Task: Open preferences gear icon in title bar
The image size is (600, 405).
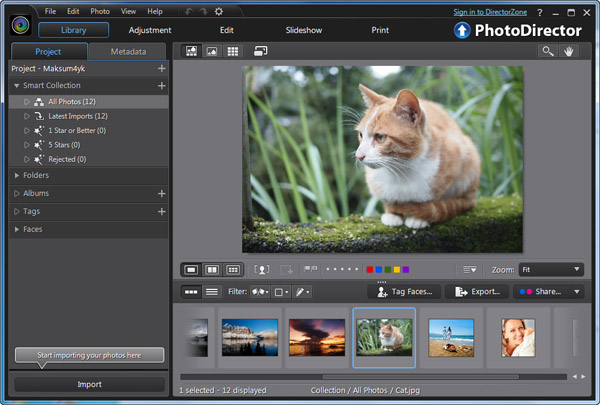Action: [x=219, y=11]
